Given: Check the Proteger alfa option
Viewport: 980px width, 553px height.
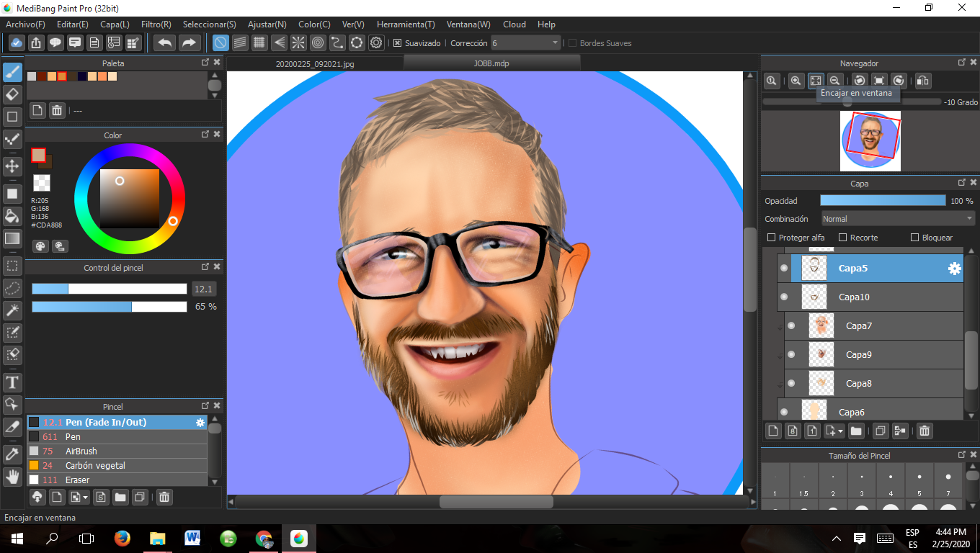Looking at the screenshot, I should tap(771, 238).
